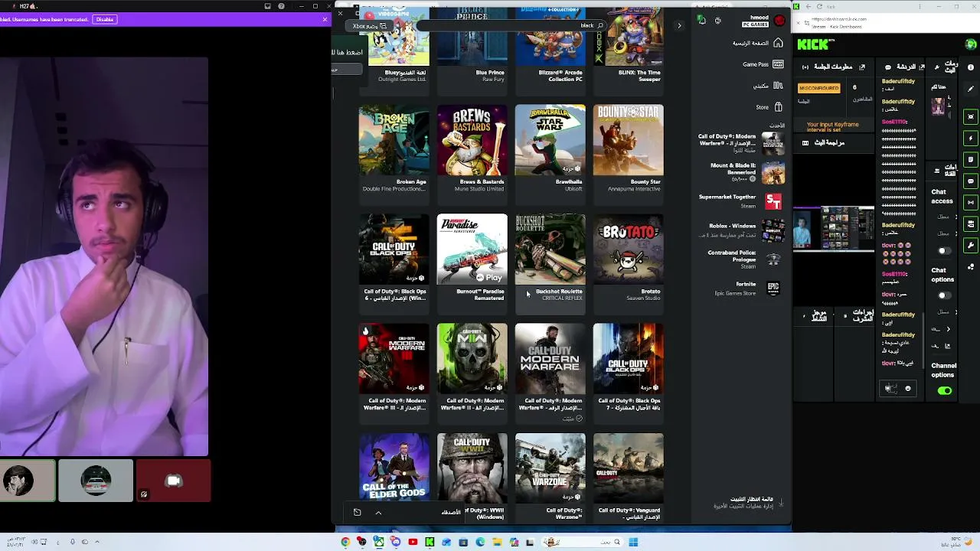Screen dimensions: 980x551
Task: Click the Kick sidebar lightning bolt icon
Action: tap(971, 139)
